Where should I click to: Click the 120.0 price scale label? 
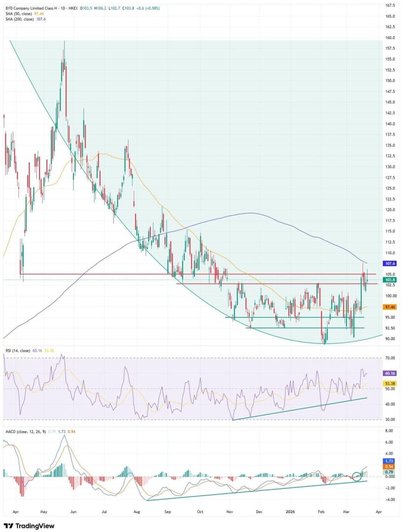coord(391,210)
